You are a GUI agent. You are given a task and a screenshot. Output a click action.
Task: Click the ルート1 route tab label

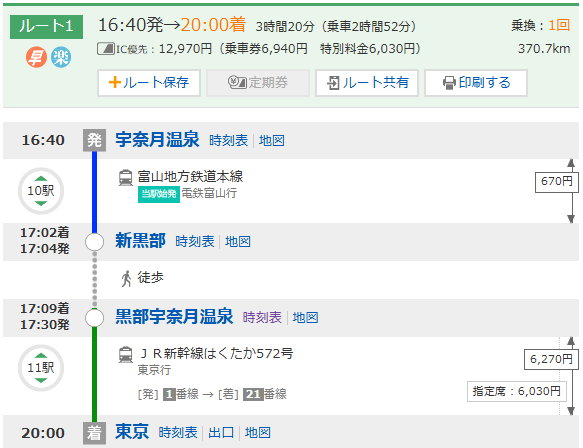click(46, 26)
